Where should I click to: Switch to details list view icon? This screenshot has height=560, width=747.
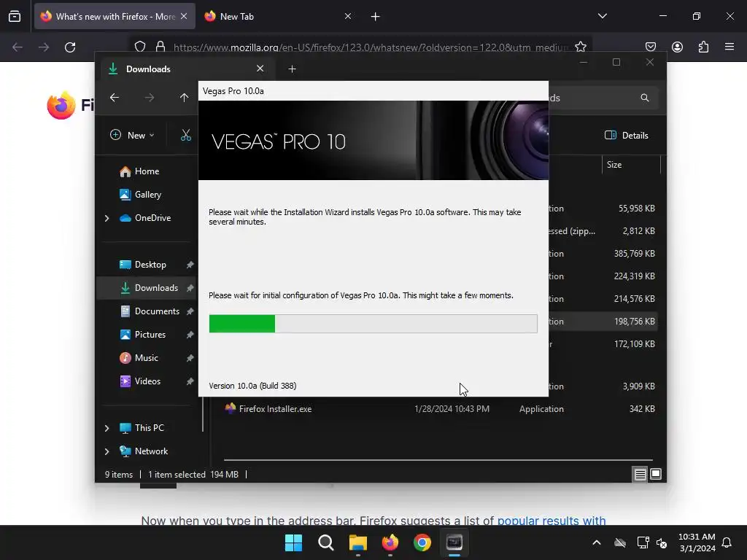[x=640, y=474]
